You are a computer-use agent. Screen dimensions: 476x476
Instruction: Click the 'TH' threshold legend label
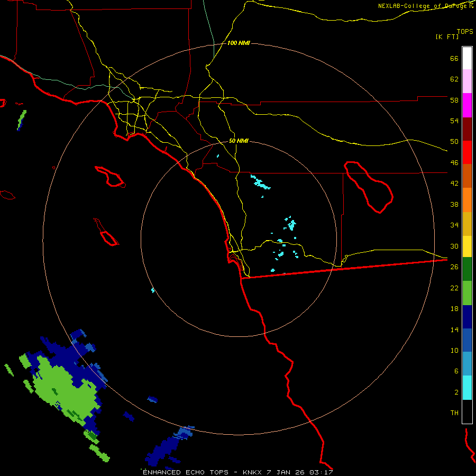coord(454,413)
